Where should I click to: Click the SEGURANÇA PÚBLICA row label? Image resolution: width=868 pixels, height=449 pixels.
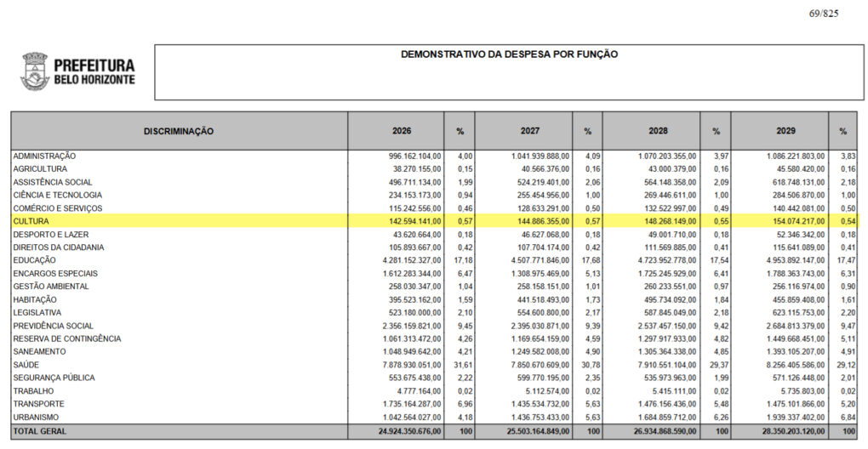[54, 378]
